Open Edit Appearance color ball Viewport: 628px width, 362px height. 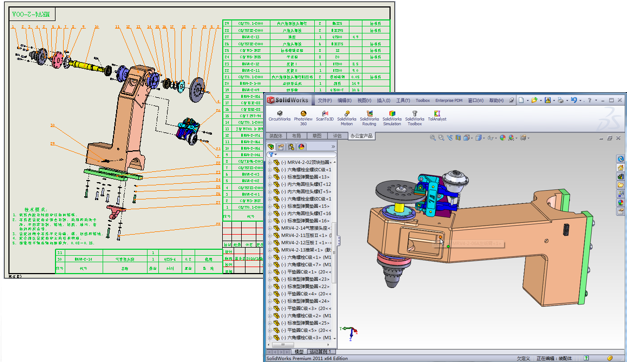[503, 138]
